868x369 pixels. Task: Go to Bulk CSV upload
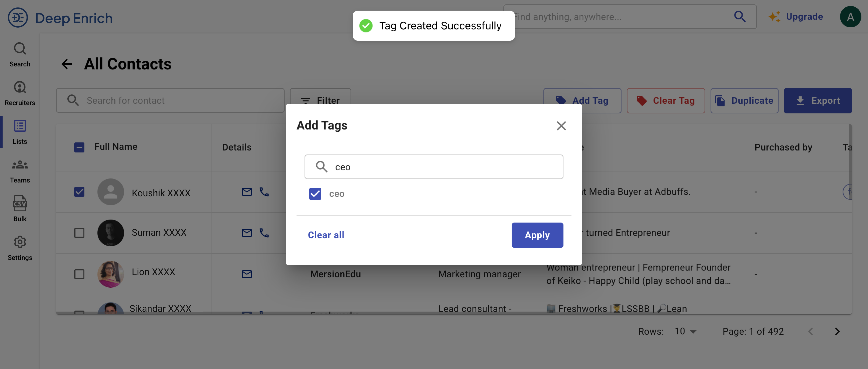click(19, 209)
